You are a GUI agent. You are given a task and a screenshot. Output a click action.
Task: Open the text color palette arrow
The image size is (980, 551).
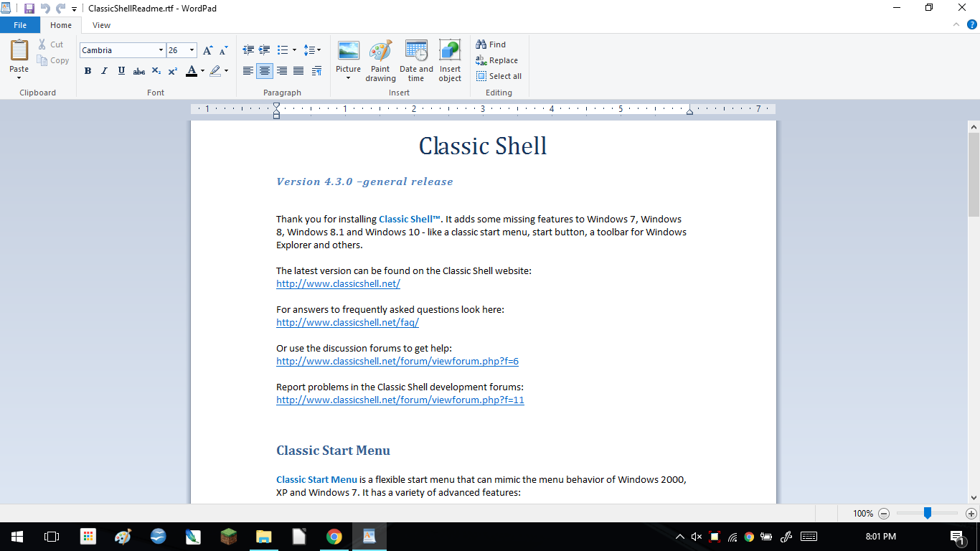(202, 71)
